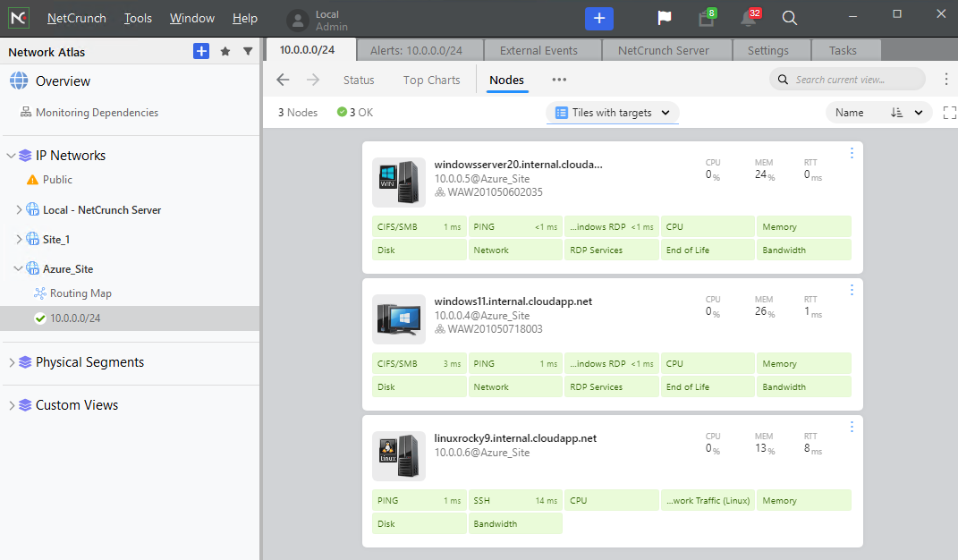Viewport: 958px width, 560px height.
Task: Click the favorites star in Network Atlas
Action: (x=225, y=51)
